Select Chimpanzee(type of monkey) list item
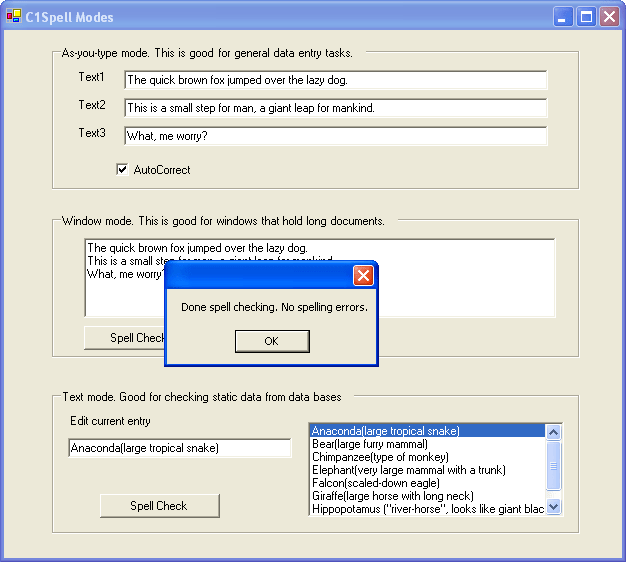The image size is (626, 562). [x=427, y=457]
